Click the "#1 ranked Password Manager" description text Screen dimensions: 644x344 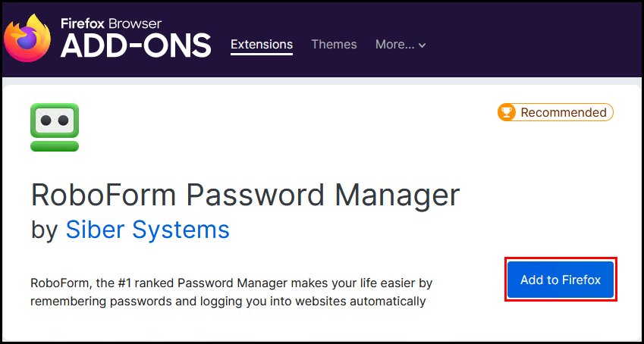pyautogui.click(x=182, y=283)
